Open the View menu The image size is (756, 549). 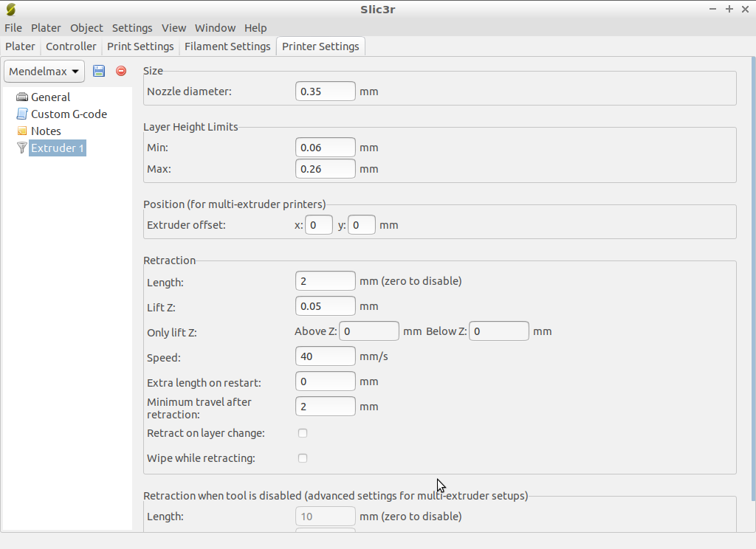coord(173,28)
